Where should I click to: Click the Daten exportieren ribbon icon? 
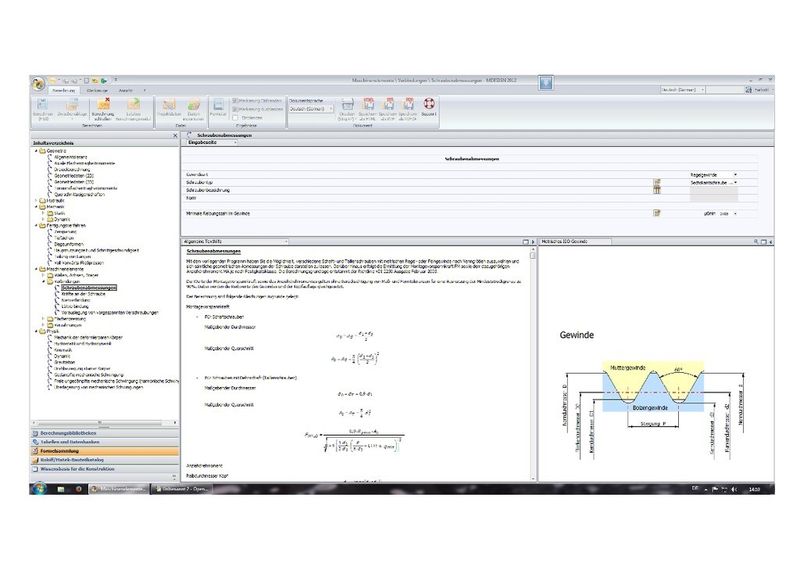tap(193, 109)
